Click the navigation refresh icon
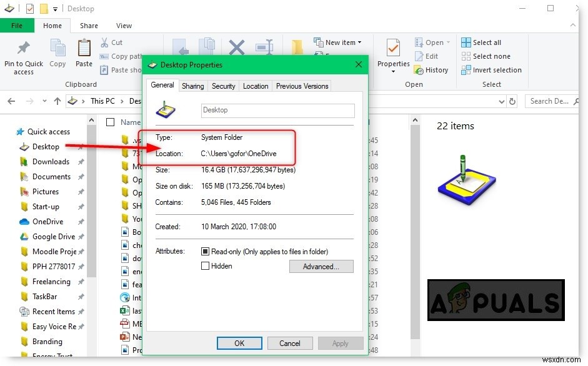588x366 pixels. (512, 101)
